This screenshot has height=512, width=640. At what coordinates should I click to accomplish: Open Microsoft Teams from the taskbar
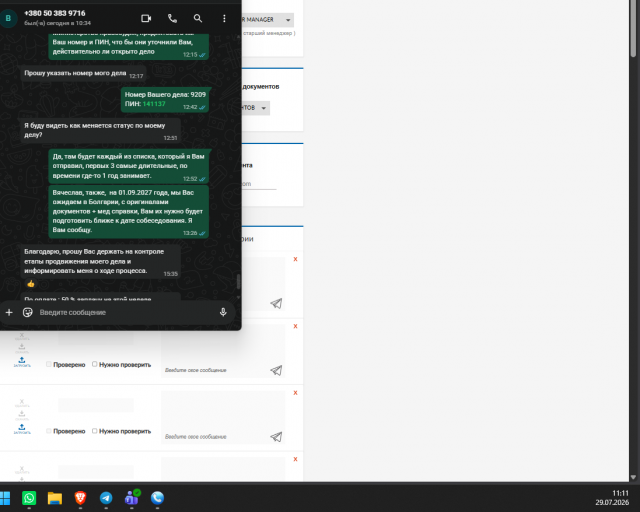(132, 497)
